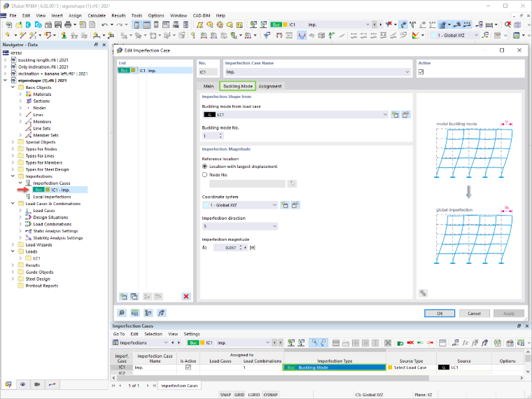Toggle the Is Active checkbox in the IC1 table row
The width and height of the screenshot is (532, 399).
[x=188, y=367]
